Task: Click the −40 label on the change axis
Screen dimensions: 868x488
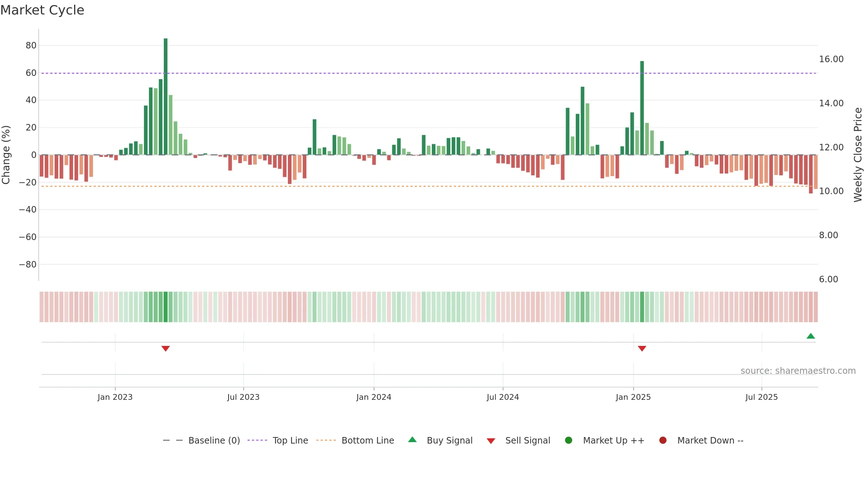Action: coord(28,210)
